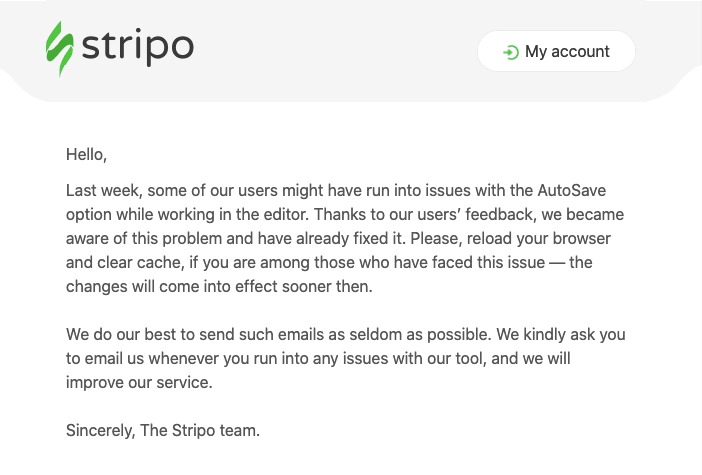Screen dimensions: 702x475
Task: Click the "Hello," greeting line
Action: point(86,154)
